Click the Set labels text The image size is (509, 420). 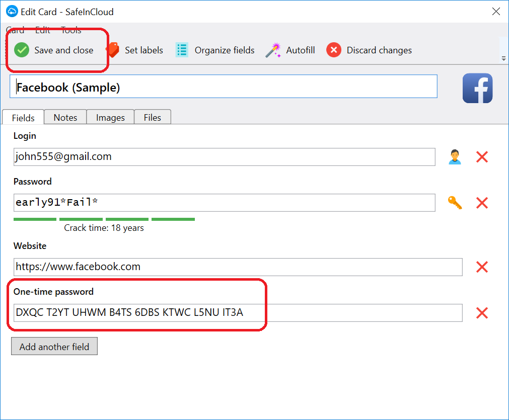[x=144, y=50]
